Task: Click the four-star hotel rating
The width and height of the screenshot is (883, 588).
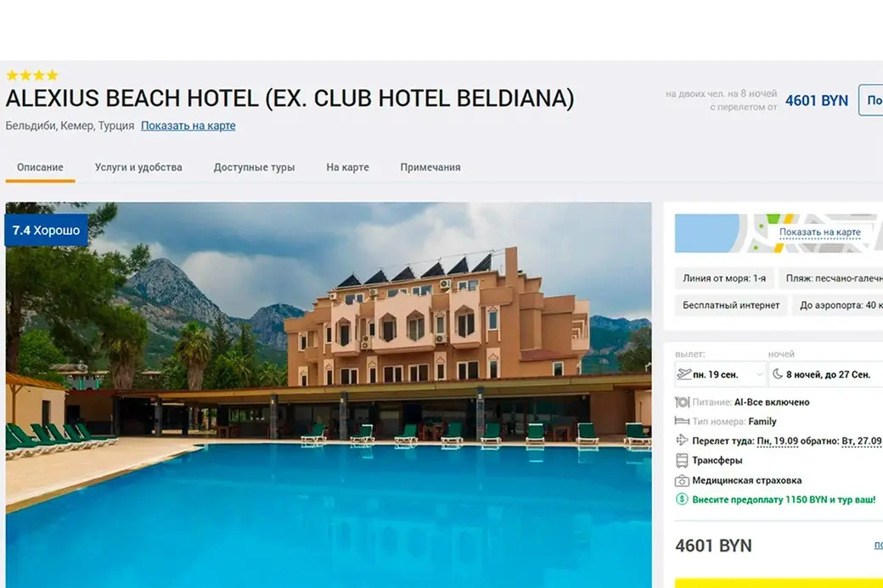Action: pos(32,75)
